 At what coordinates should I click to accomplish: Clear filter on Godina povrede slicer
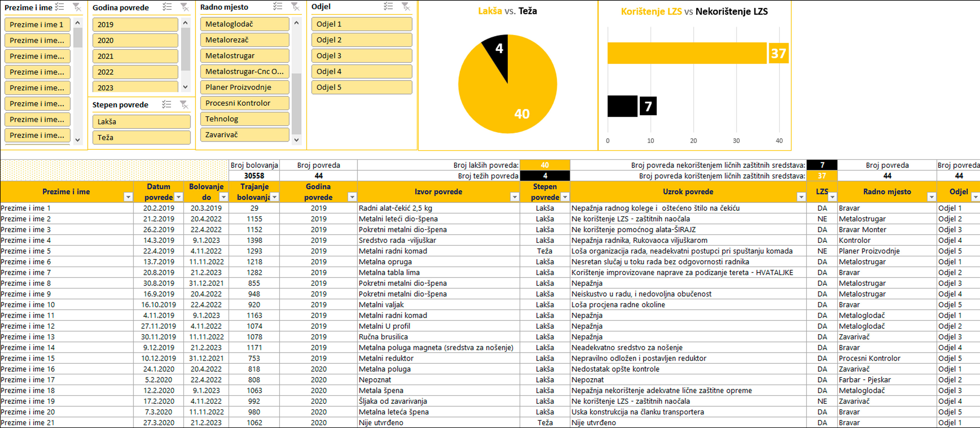185,7
